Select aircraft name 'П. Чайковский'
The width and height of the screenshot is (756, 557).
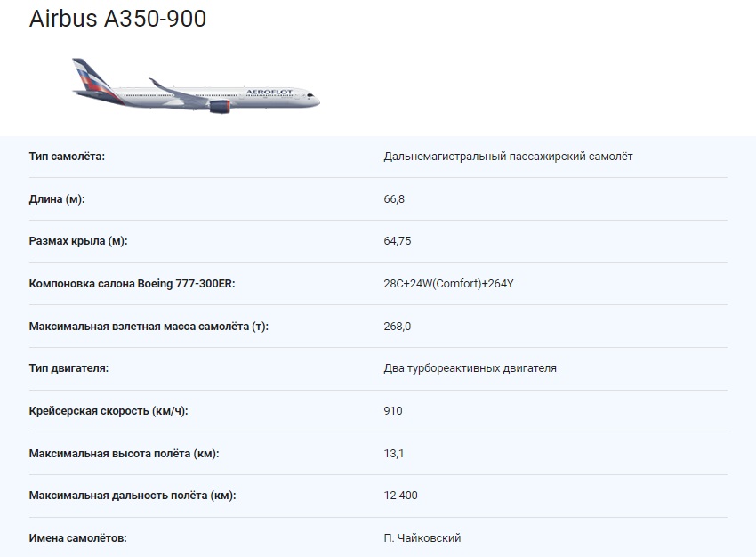click(422, 537)
